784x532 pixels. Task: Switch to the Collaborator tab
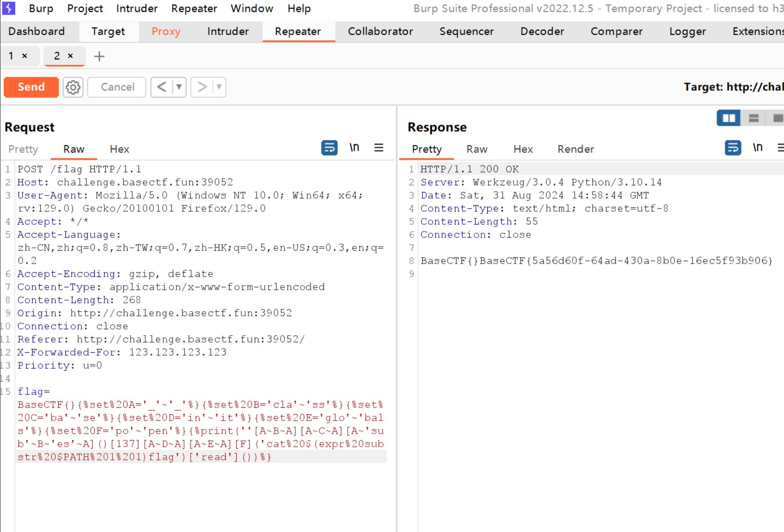coord(380,31)
